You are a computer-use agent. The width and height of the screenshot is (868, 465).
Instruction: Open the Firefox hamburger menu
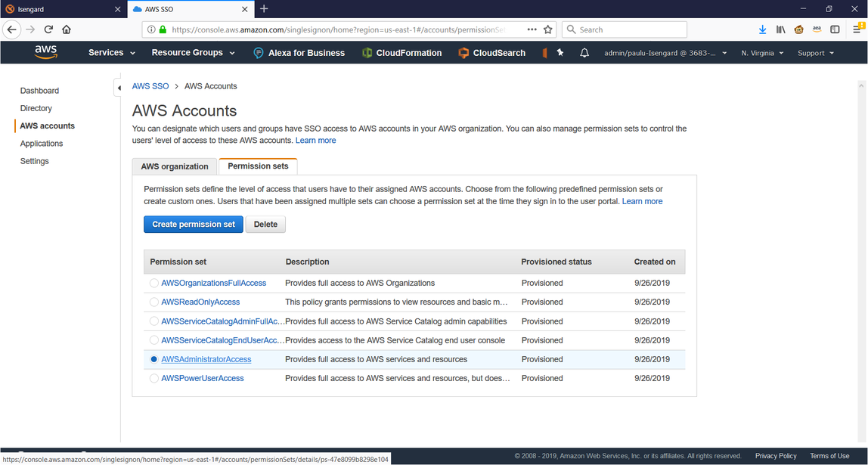click(x=857, y=29)
